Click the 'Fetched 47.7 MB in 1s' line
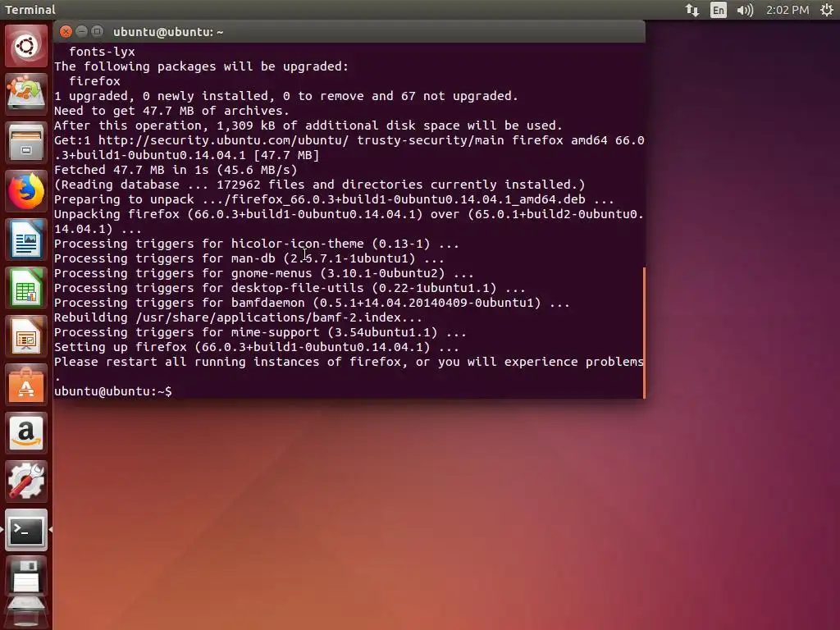This screenshot has height=630, width=840. [x=176, y=170]
